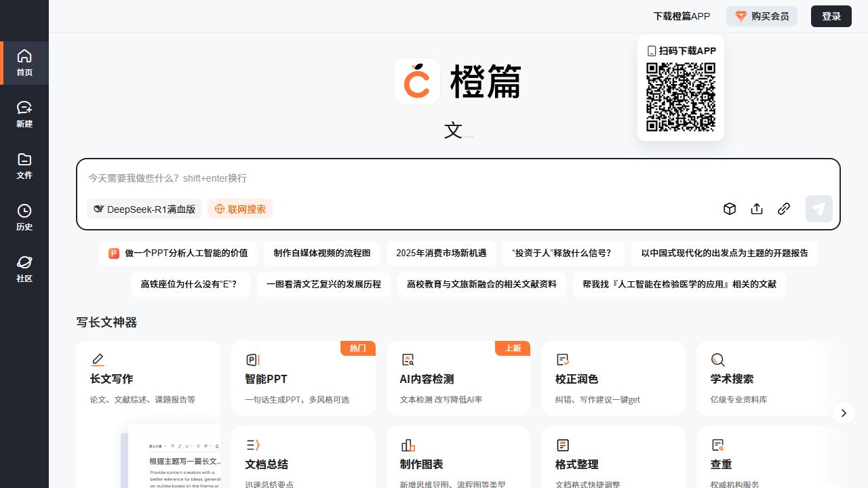Open the 校正润色 card title
Image resolution: width=868 pixels, height=488 pixels.
click(577, 379)
